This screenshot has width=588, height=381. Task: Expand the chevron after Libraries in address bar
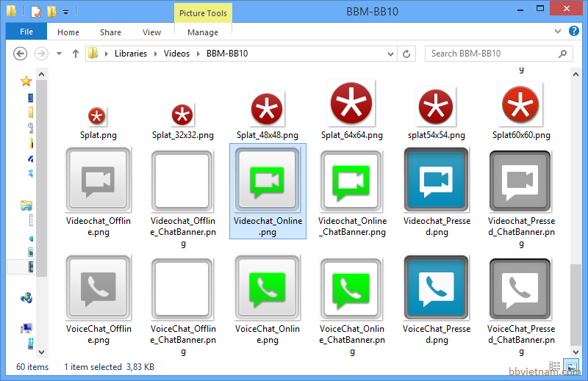click(x=156, y=54)
